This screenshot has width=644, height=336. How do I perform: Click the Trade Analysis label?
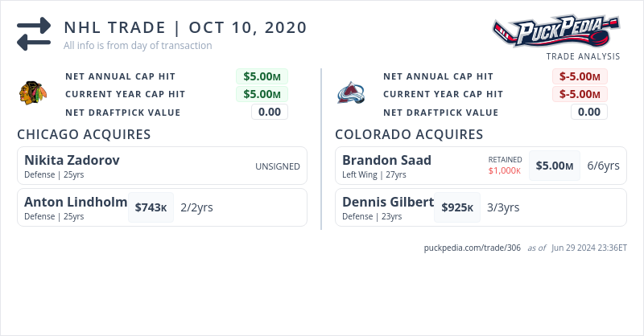click(583, 56)
